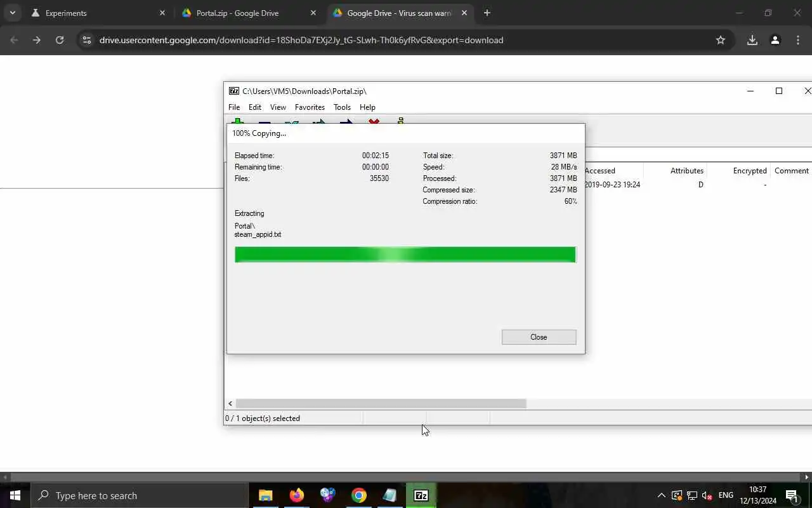Click the muted volume tray icon
The height and width of the screenshot is (508, 812).
pos(707,495)
